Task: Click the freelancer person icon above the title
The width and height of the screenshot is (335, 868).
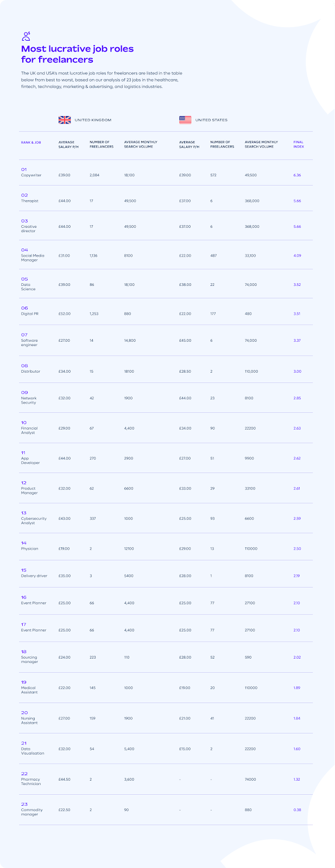Action: click(26, 36)
